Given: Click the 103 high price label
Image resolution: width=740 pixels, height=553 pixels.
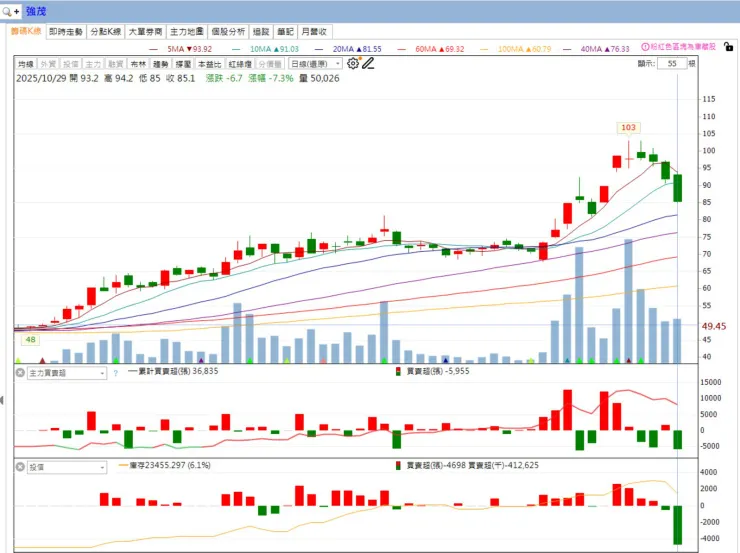Looking at the screenshot, I should (x=628, y=127).
